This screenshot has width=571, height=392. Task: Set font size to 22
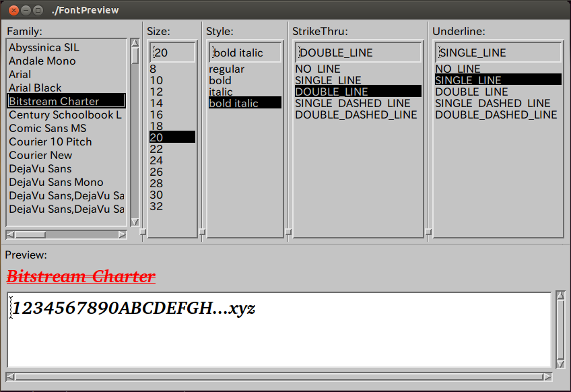coord(172,149)
